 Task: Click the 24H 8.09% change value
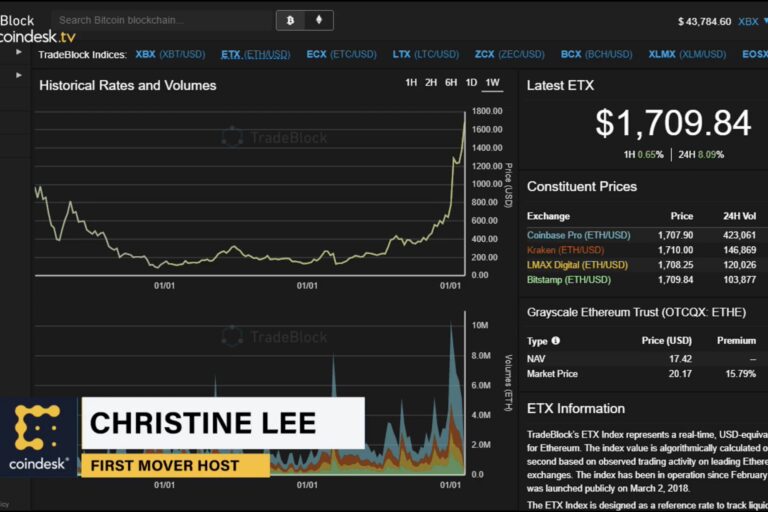click(x=701, y=155)
